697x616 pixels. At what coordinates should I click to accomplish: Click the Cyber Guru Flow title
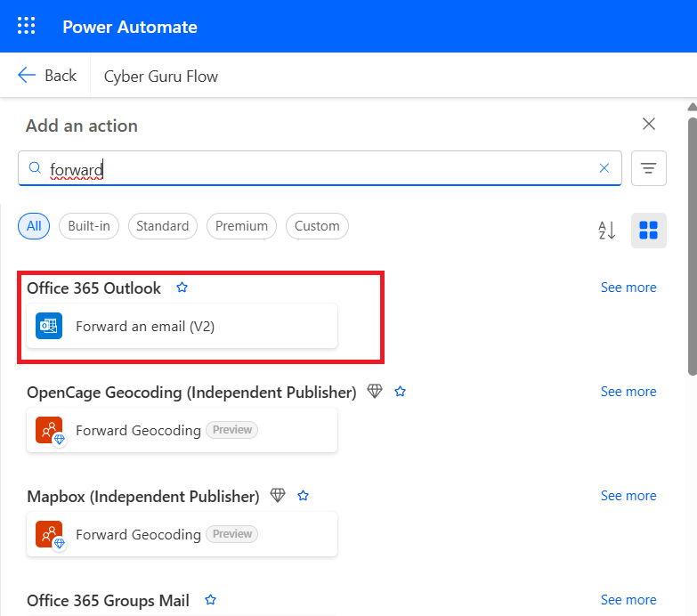[161, 77]
